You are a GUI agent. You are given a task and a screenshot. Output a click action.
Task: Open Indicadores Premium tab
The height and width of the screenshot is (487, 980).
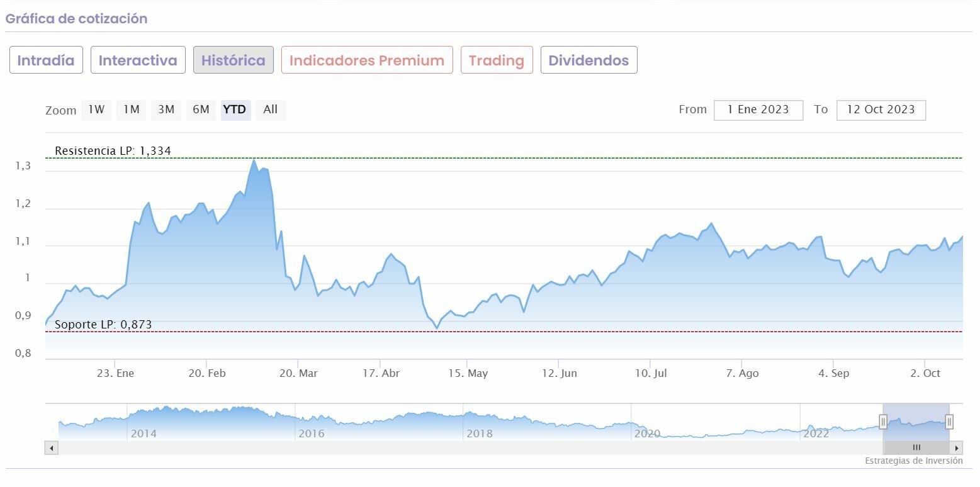[x=367, y=60]
